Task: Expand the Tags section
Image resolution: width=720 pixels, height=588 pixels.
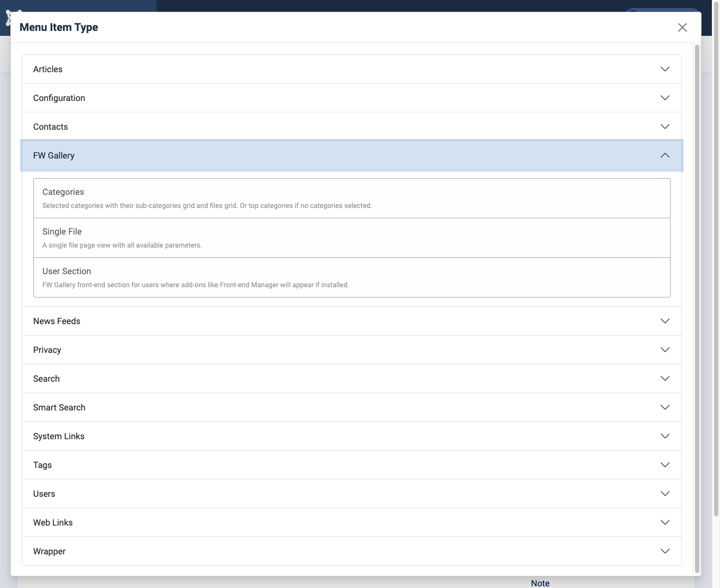Action: point(351,465)
